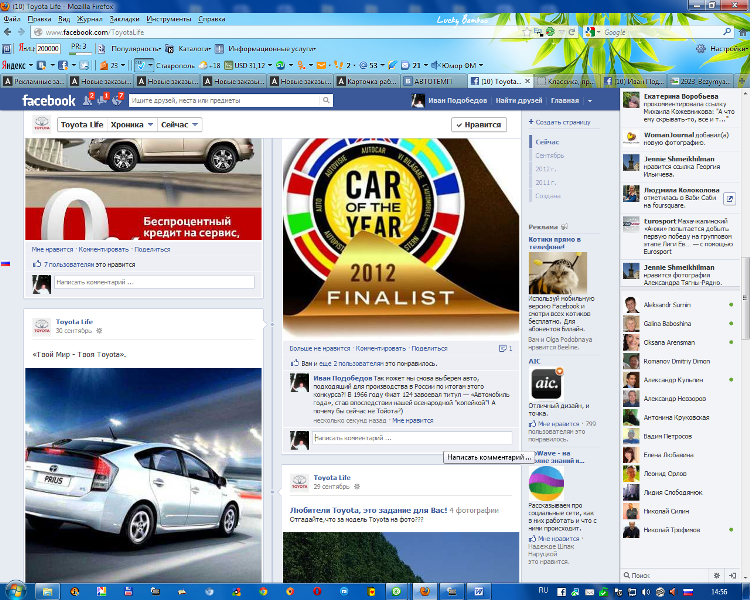Open the Закладки menu
Screen dimensions: 750x600
pyautogui.click(x=124, y=19)
